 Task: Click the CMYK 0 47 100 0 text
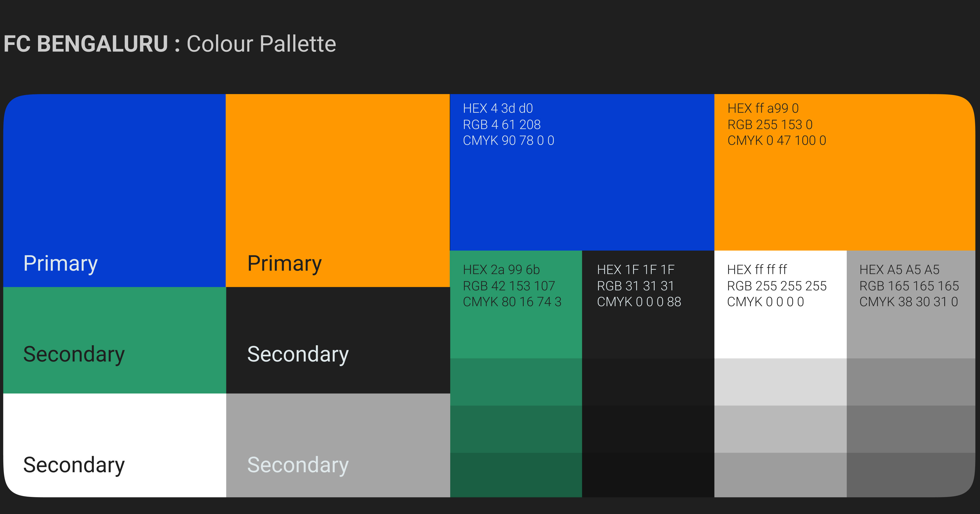click(x=776, y=141)
